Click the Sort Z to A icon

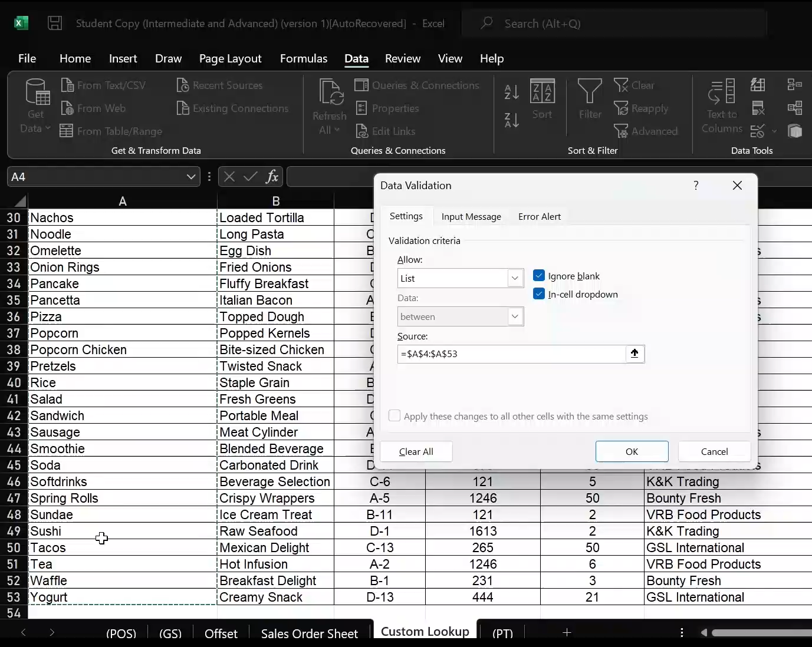point(511,120)
